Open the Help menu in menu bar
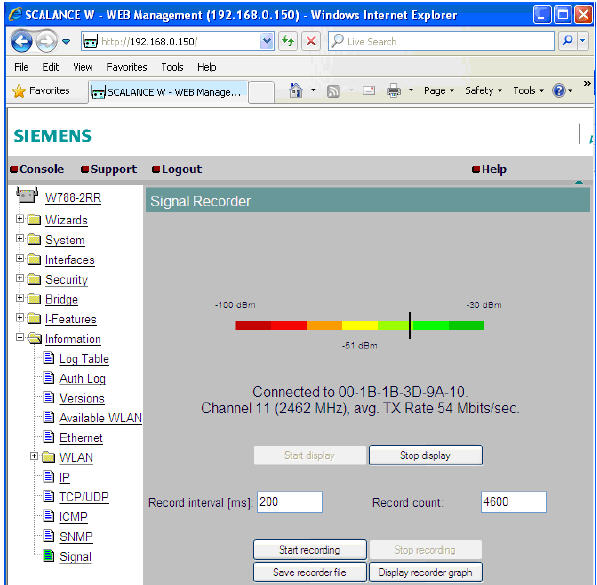 207,67
